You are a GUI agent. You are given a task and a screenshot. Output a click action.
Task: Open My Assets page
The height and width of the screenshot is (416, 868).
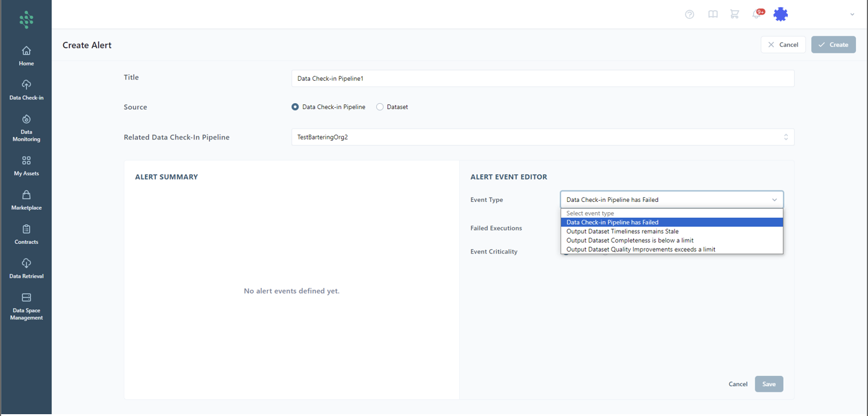[x=26, y=166]
